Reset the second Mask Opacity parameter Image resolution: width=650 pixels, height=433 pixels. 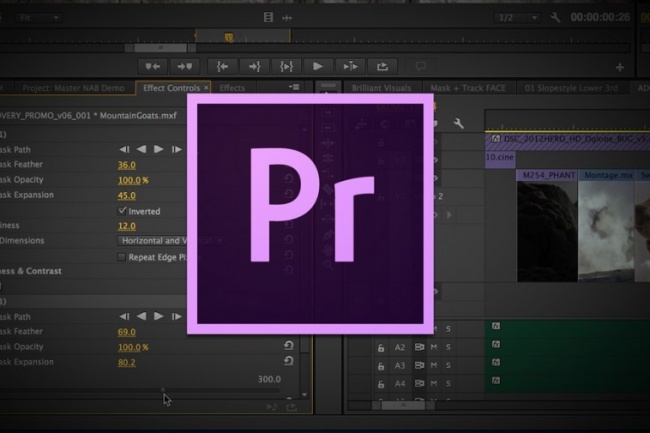pos(289,345)
